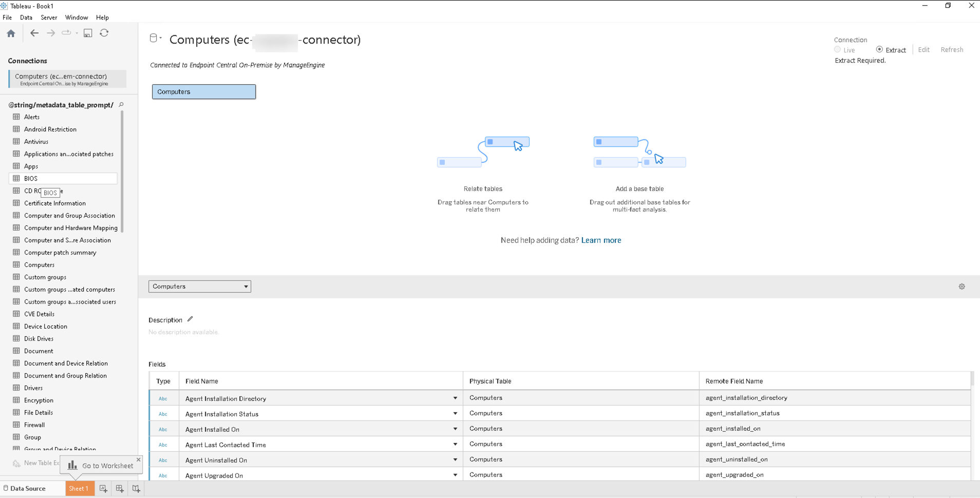
Task: Select the Extract connection radio button
Action: coord(879,50)
